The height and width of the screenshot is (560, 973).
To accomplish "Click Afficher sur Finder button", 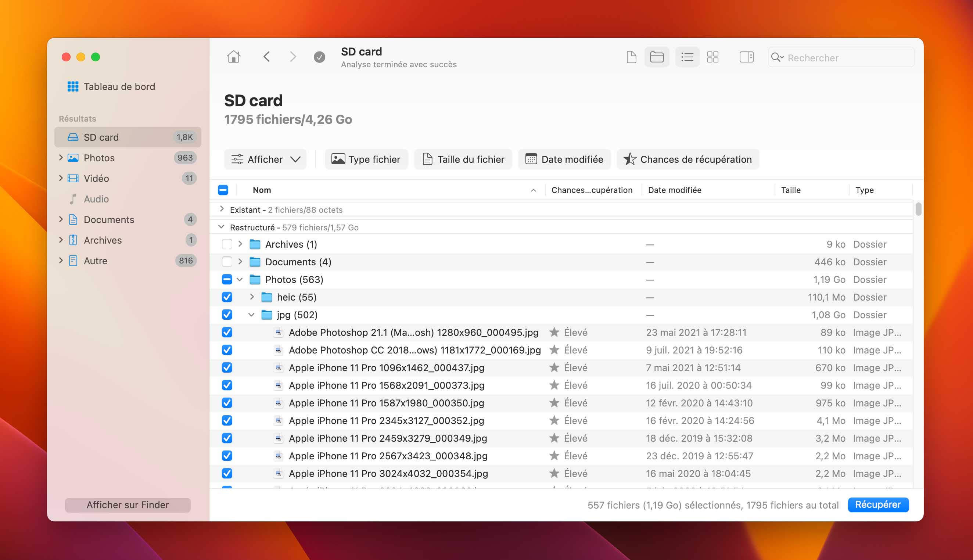I will [128, 505].
